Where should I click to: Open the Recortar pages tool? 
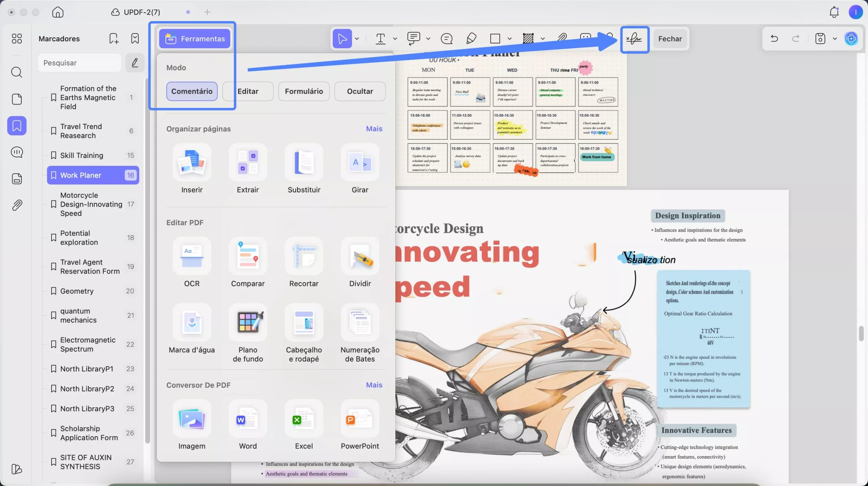click(x=304, y=263)
